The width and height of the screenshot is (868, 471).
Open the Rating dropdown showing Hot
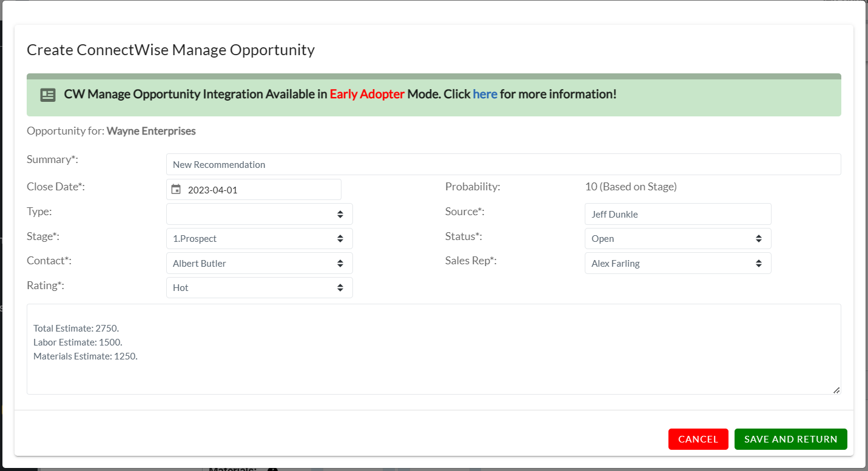[x=260, y=287]
